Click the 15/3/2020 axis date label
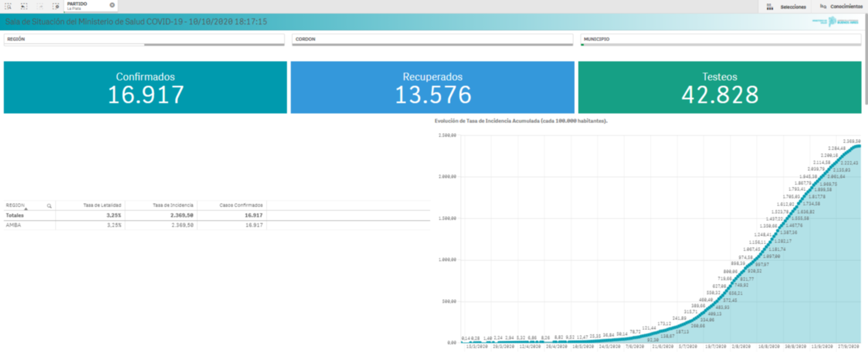The image size is (868, 355). pos(477,346)
